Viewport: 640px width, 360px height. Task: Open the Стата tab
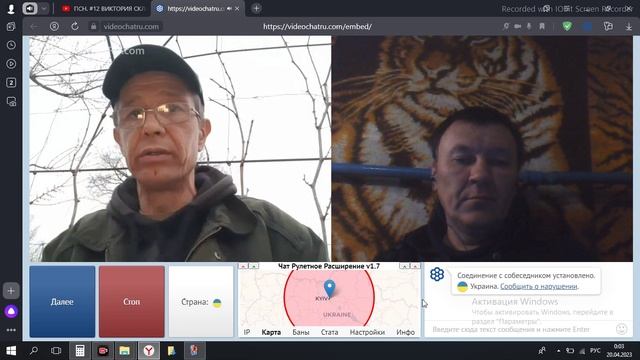click(329, 332)
